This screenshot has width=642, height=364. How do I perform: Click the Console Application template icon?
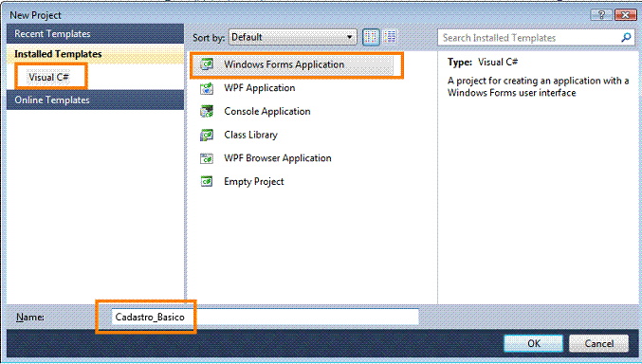(207, 111)
